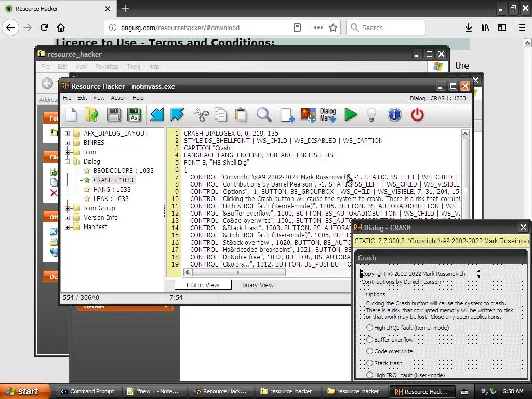Click the Paste clipboard icon
This screenshot has width=532, height=399.
tap(241, 115)
